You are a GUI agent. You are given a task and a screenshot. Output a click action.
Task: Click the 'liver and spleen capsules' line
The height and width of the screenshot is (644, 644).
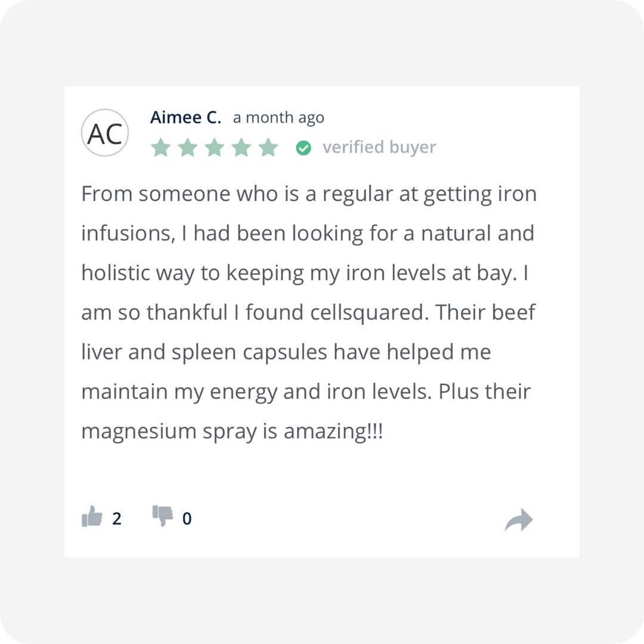point(286,352)
